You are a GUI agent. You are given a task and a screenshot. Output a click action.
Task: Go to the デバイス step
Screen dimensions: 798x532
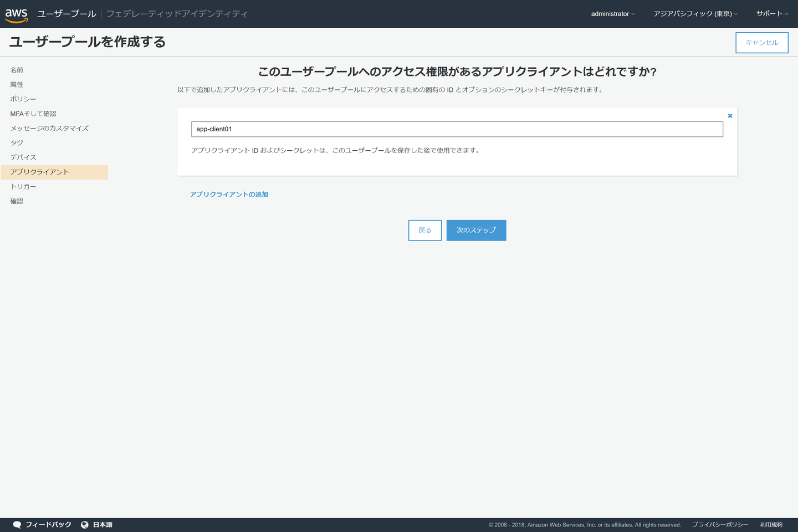tap(23, 157)
